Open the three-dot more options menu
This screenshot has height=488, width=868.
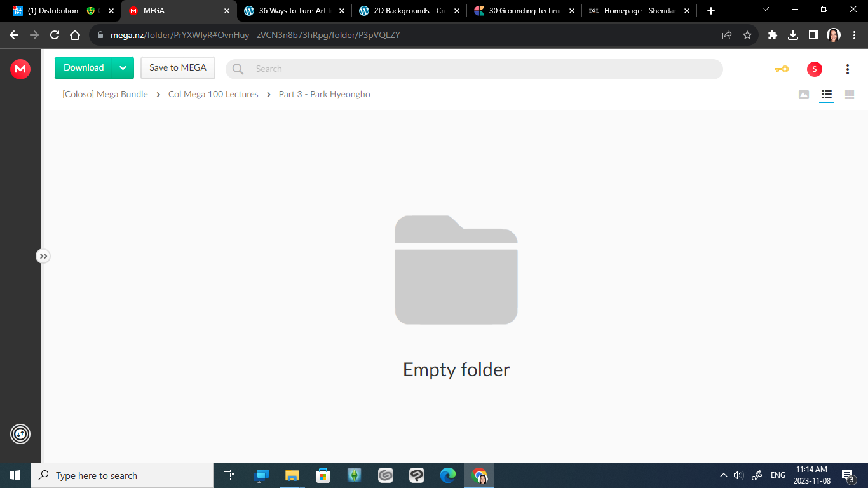847,69
